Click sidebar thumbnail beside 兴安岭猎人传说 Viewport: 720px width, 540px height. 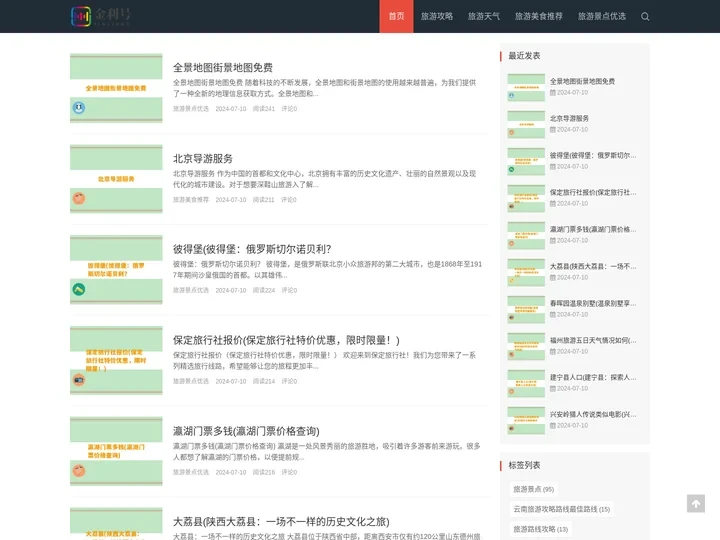pyautogui.click(x=526, y=421)
